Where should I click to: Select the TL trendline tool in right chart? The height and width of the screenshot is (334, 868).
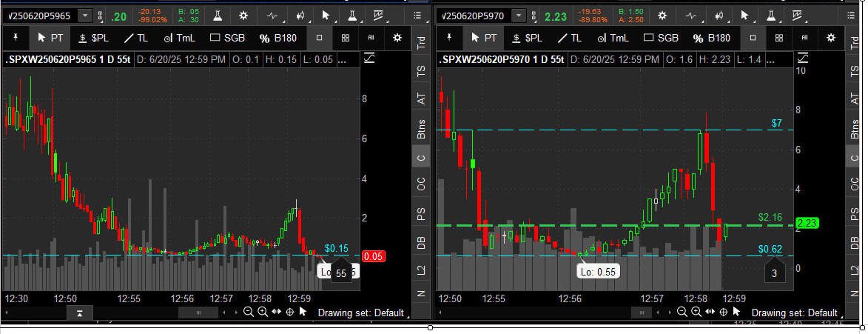point(570,38)
